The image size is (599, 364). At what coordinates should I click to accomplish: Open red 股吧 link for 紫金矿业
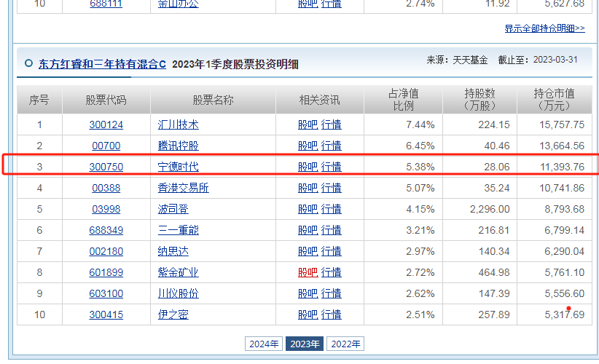(x=308, y=272)
